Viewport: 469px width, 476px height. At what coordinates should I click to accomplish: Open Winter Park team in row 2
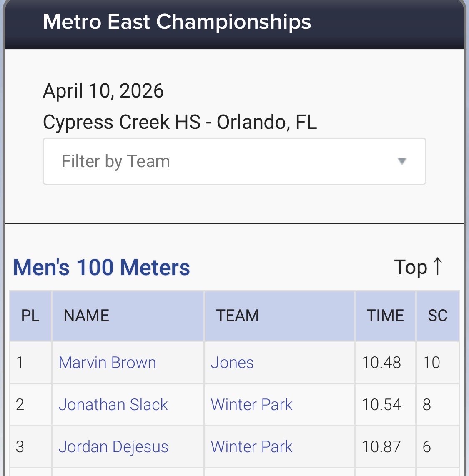[x=252, y=404]
